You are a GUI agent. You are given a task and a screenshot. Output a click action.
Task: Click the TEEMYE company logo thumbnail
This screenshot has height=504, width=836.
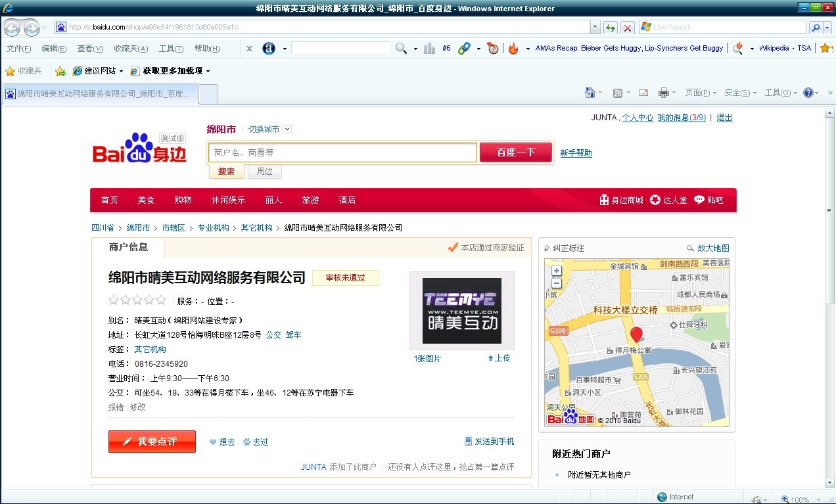[461, 310]
